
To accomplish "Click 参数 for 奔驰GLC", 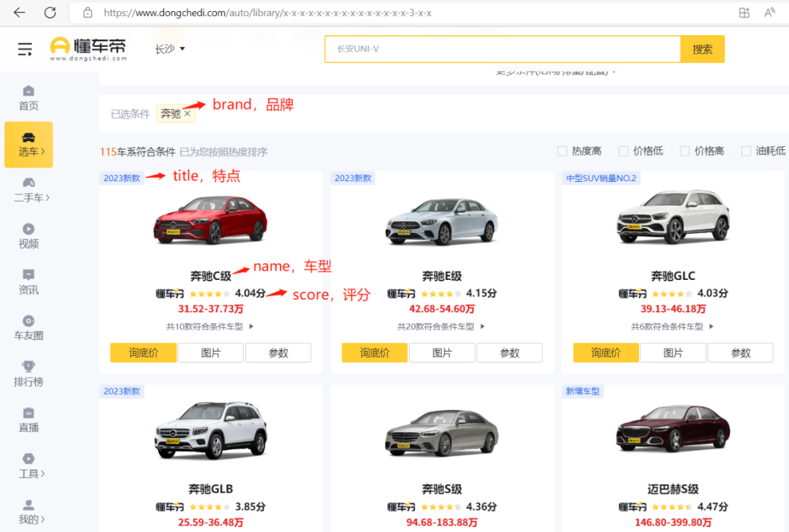I will (x=741, y=353).
